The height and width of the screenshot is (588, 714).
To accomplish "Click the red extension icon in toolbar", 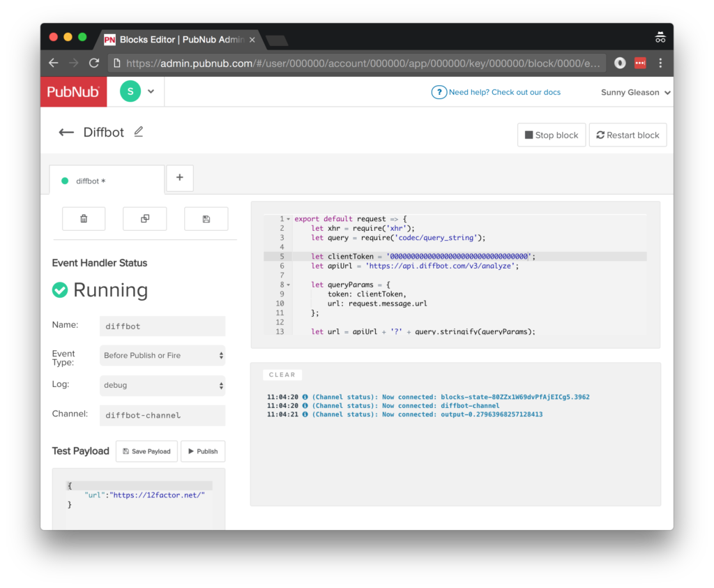I will tap(640, 63).
